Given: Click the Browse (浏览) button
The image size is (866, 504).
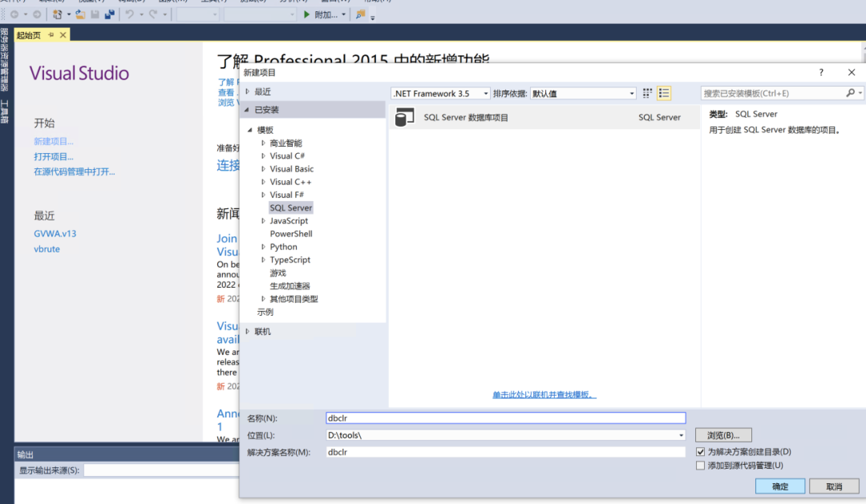Looking at the screenshot, I should pyautogui.click(x=723, y=436).
